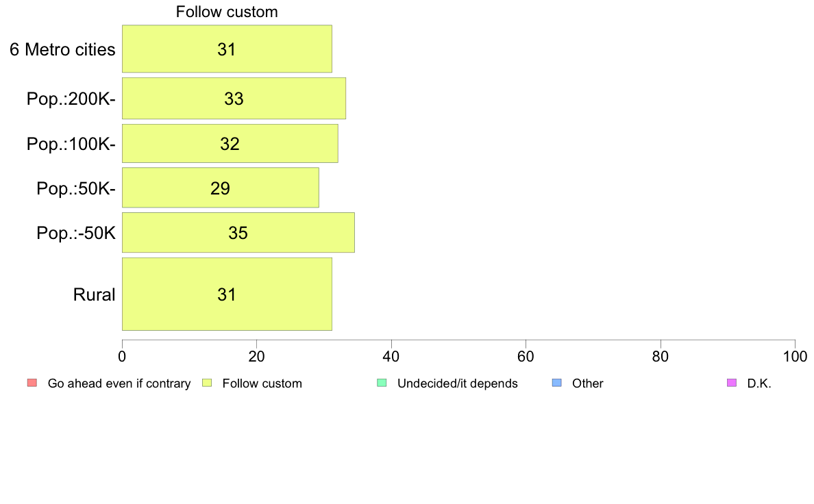
Task: Click the yellow 'Follow custom' legend swatch
Action: click(x=207, y=383)
